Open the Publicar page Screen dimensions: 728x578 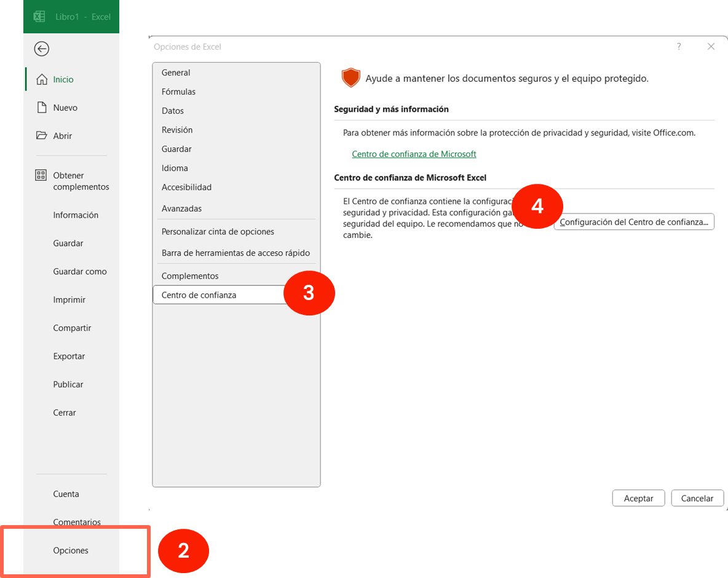[x=68, y=384]
